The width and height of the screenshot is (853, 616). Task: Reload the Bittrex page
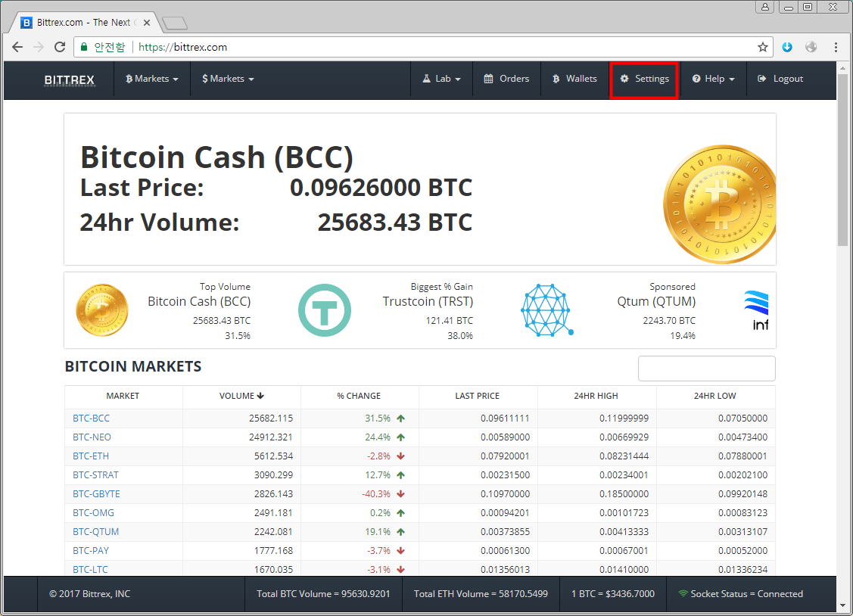60,48
